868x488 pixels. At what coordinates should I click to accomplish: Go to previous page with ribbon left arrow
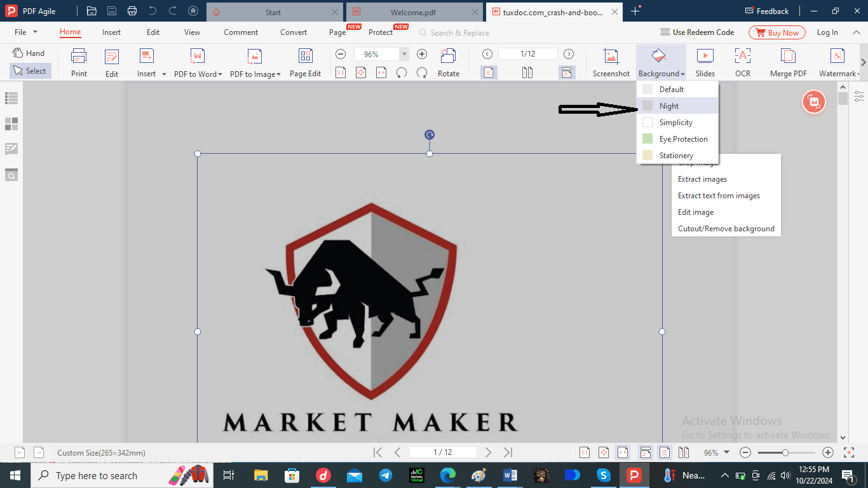click(x=487, y=54)
